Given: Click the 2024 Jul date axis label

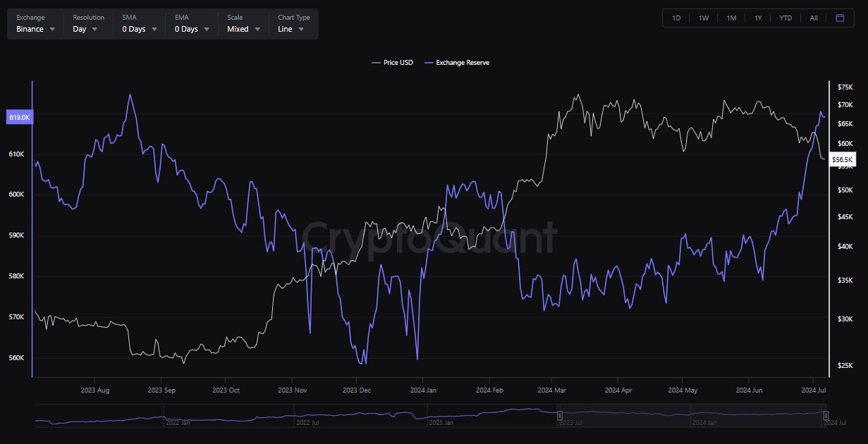Looking at the screenshot, I should (814, 390).
